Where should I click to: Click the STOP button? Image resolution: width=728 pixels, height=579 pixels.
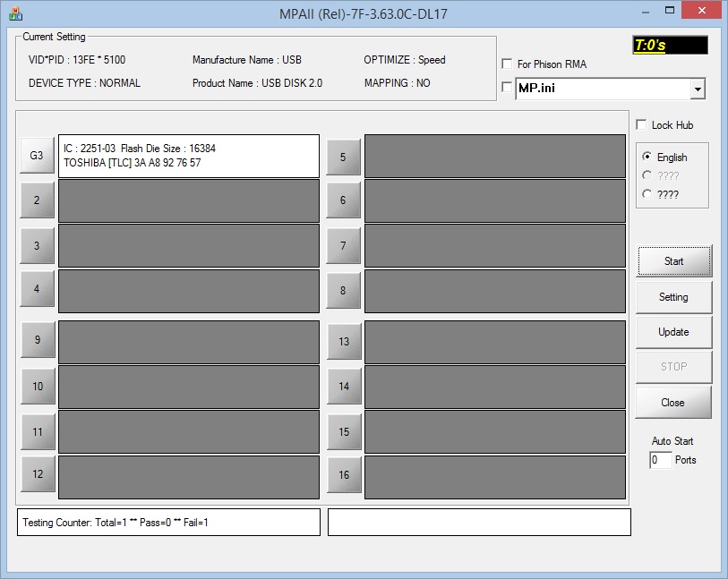click(x=673, y=367)
